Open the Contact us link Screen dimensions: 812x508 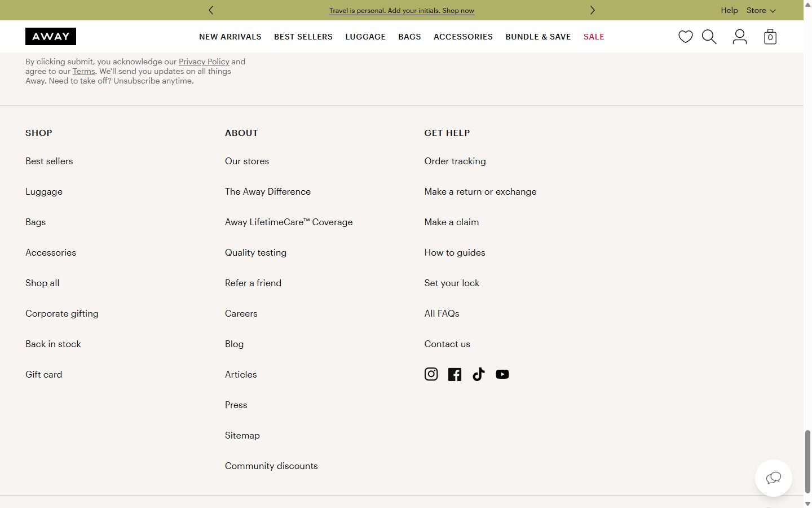[x=447, y=344]
